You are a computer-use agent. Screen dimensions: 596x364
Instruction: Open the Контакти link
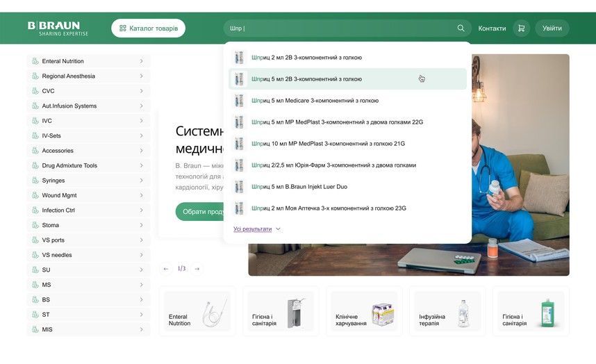[x=492, y=28]
